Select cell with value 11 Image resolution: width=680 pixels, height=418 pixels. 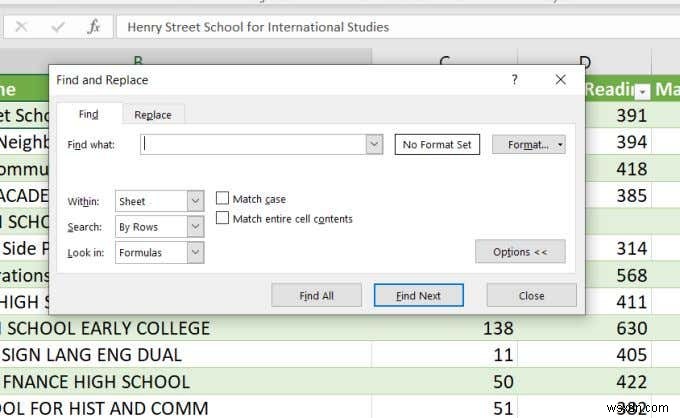[x=445, y=355]
